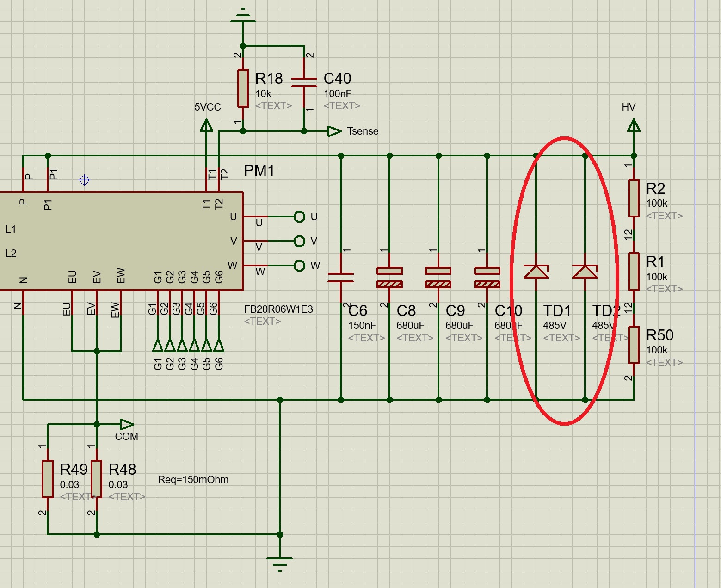Screen dimensions: 721x588
Task: Select TVS diode TD1 symbol
Action: tap(536, 272)
